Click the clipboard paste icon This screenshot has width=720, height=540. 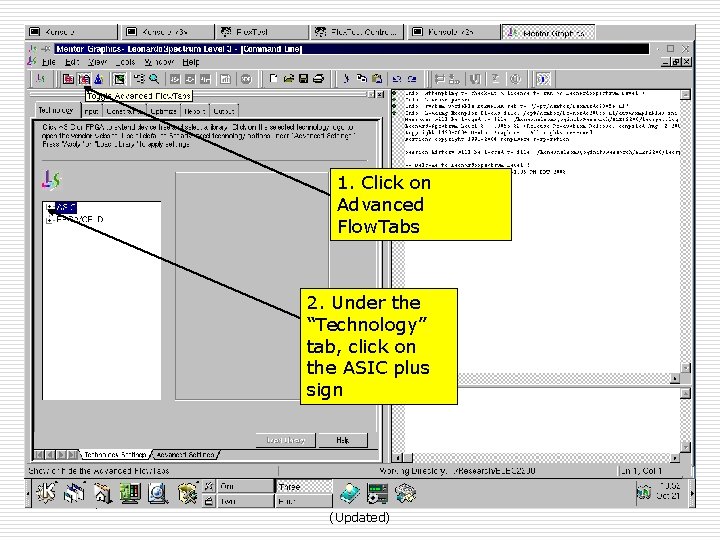coord(377,79)
